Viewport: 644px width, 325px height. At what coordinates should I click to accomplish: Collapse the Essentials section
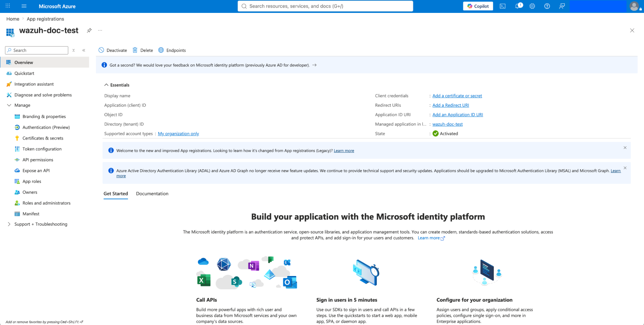[x=106, y=85]
